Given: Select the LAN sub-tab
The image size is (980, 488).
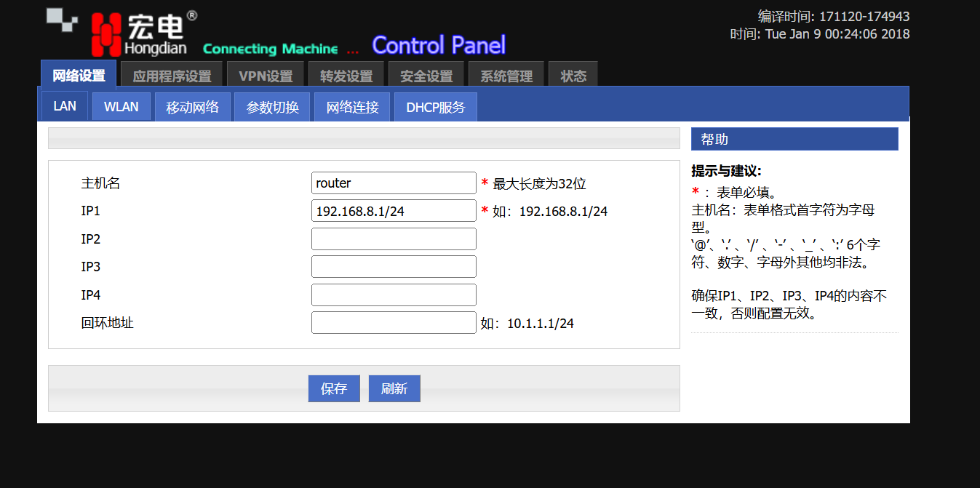Looking at the screenshot, I should pyautogui.click(x=65, y=106).
